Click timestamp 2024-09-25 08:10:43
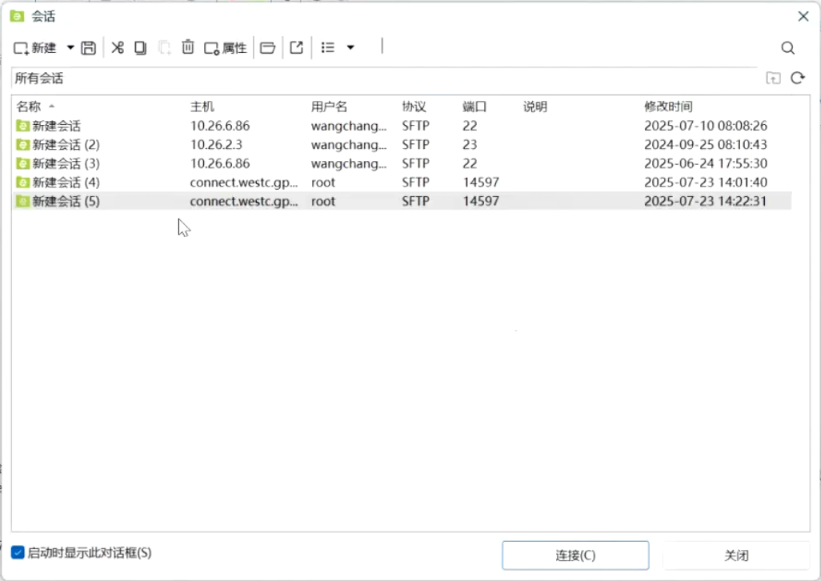821x581 pixels. (705, 144)
